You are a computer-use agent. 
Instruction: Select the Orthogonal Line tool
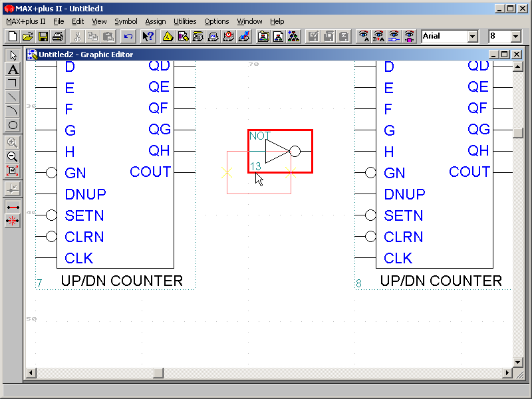click(x=13, y=83)
